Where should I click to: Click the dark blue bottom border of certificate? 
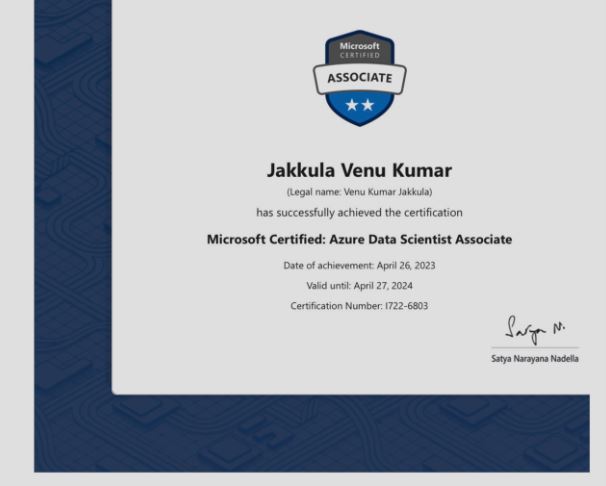312,433
